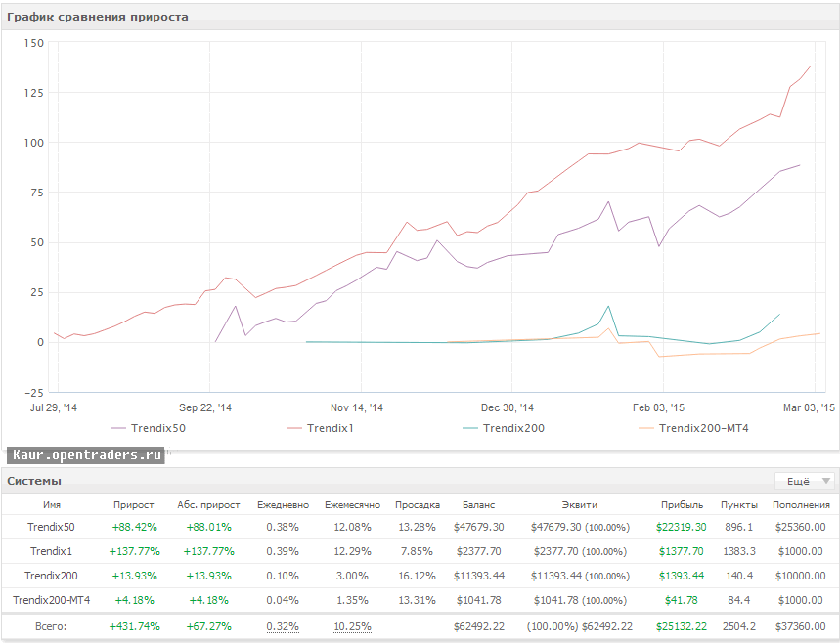Toggle Trendix1 series in chart legend
This screenshot has width=840, height=643.
tap(328, 428)
